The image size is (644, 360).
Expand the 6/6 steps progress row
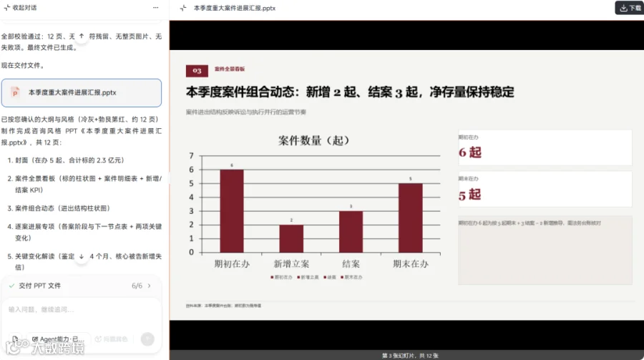[82, 286]
